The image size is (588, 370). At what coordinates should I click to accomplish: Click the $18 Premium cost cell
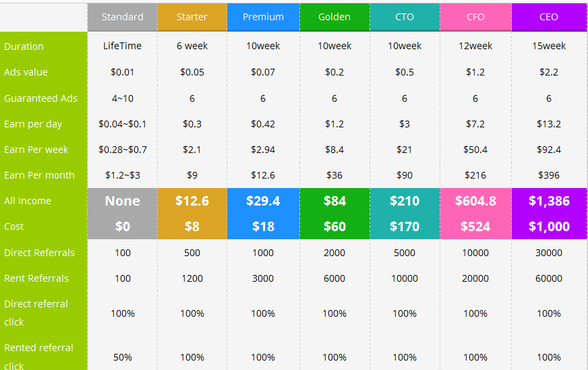(263, 226)
